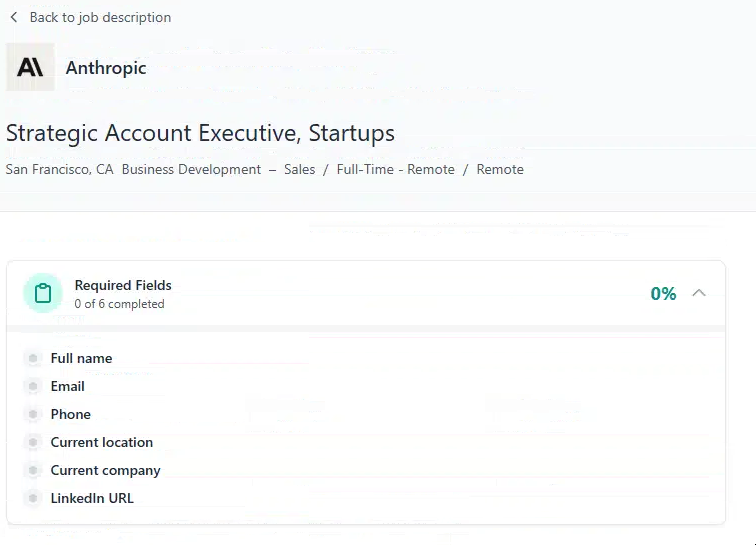Go back to job description
The image size is (756, 545).
100,17
